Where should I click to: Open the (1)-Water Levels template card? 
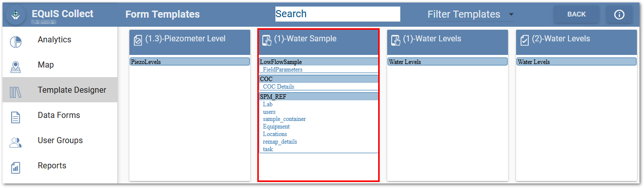448,105
